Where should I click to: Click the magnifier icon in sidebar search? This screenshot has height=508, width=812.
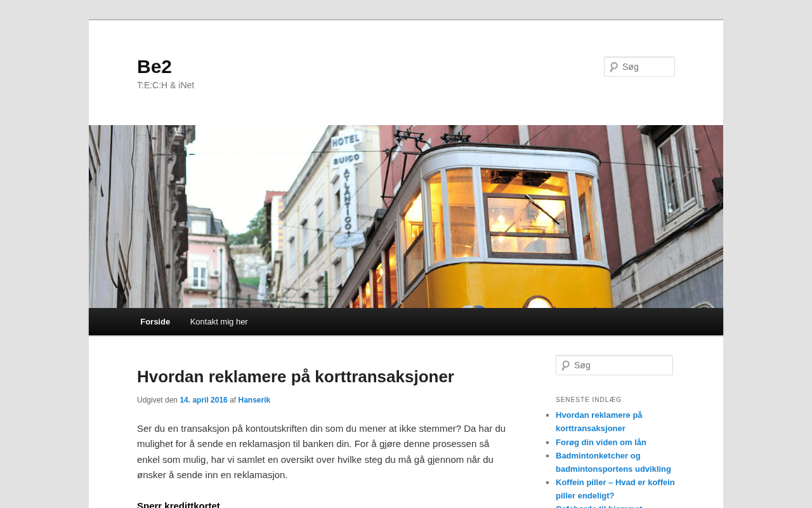[x=565, y=365]
